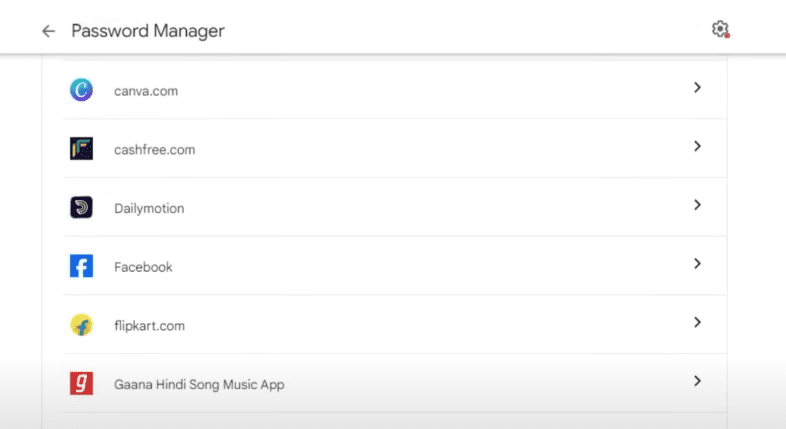
Task: Open the cashfree.com saved password
Action: point(154,150)
